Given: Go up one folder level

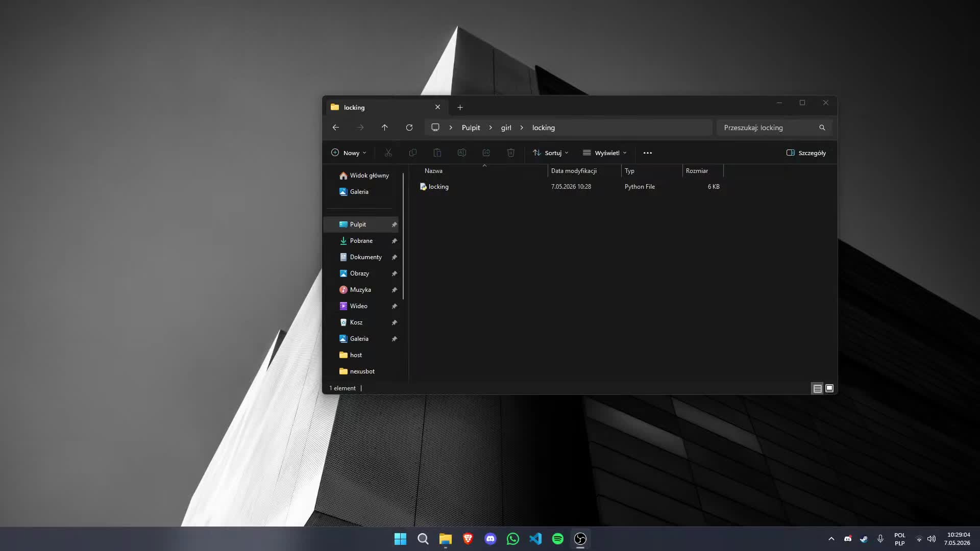Looking at the screenshot, I should (385, 128).
